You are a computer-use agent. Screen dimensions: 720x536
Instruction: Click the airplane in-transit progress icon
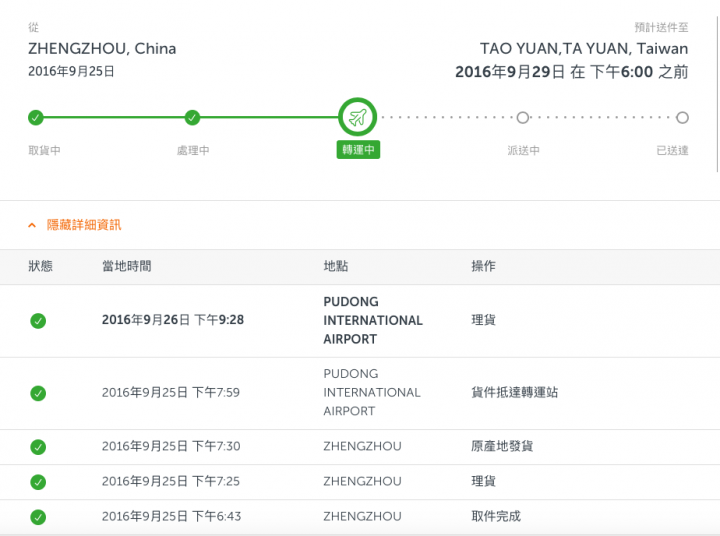pos(357,117)
